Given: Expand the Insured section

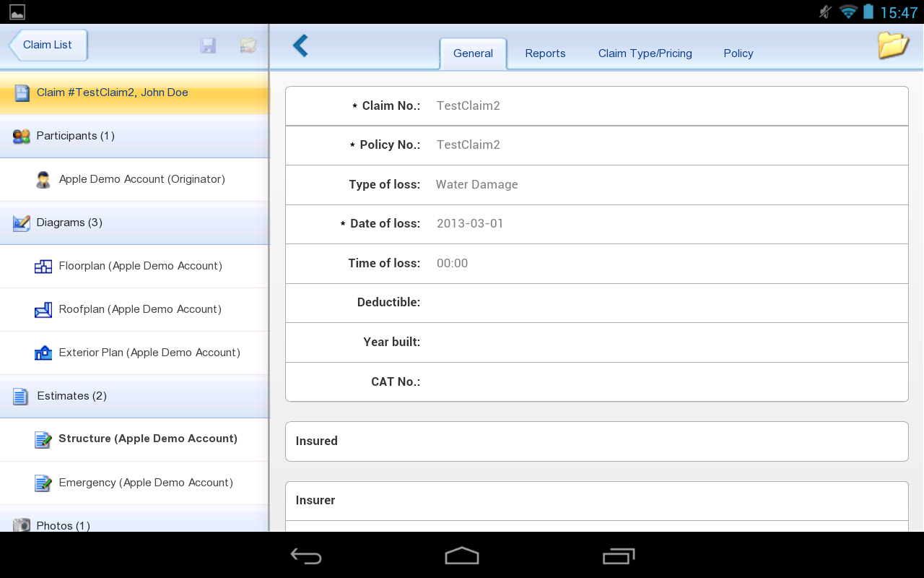Looking at the screenshot, I should coord(596,441).
